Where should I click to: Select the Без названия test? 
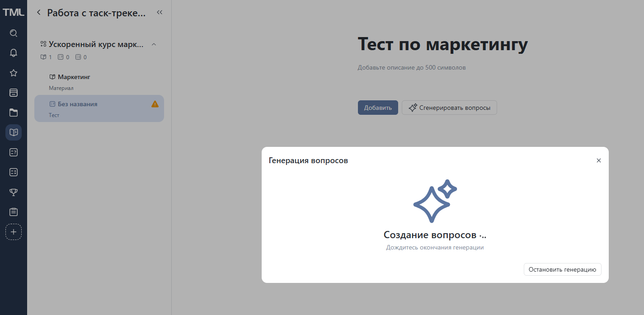77,103
